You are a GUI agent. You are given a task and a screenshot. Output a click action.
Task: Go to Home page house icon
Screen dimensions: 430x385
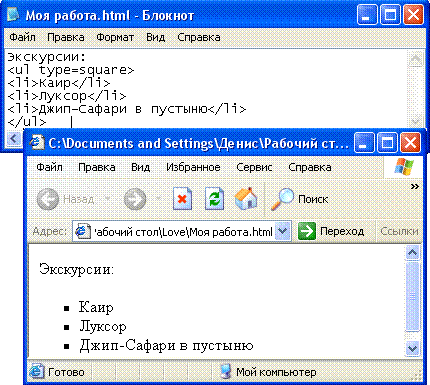(246, 199)
